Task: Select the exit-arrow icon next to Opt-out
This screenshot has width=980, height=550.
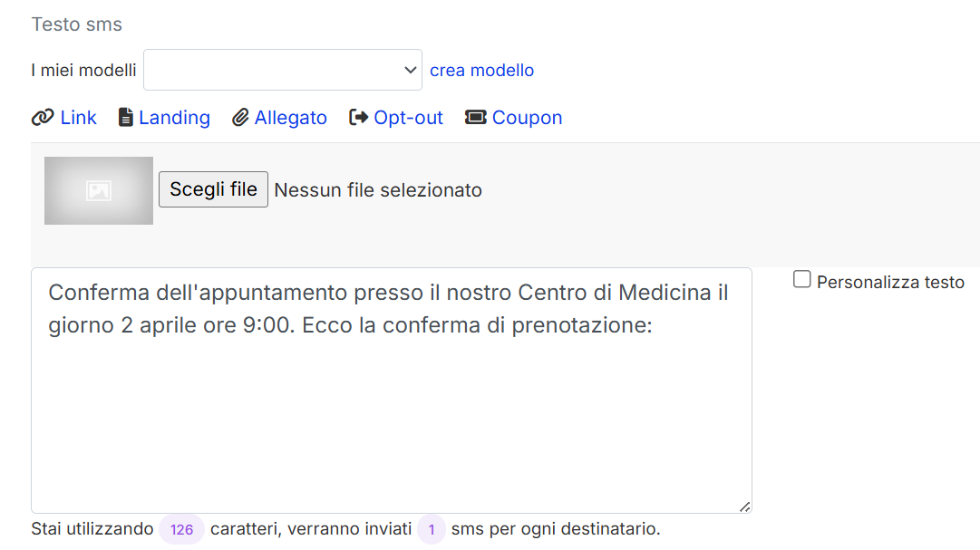Action: 357,117
